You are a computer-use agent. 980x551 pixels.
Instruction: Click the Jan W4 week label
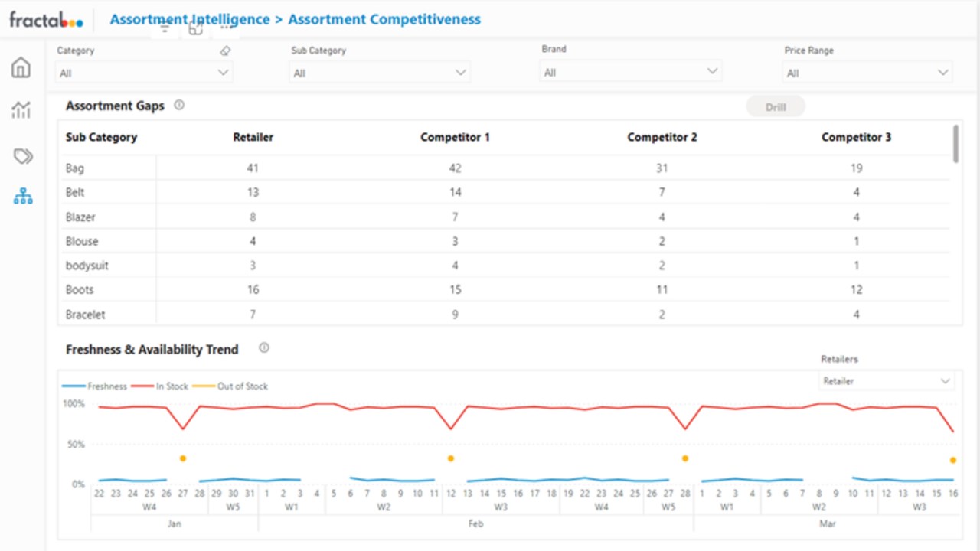149,507
